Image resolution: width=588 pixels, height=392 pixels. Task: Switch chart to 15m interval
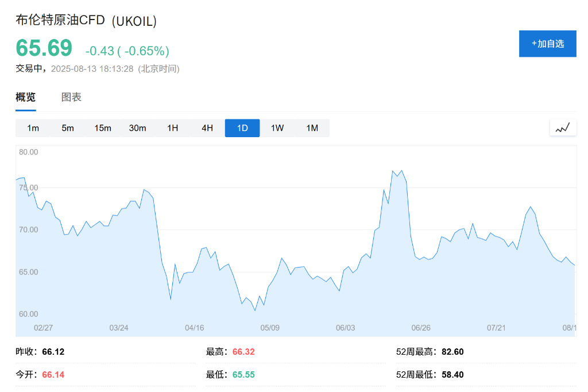pos(103,128)
